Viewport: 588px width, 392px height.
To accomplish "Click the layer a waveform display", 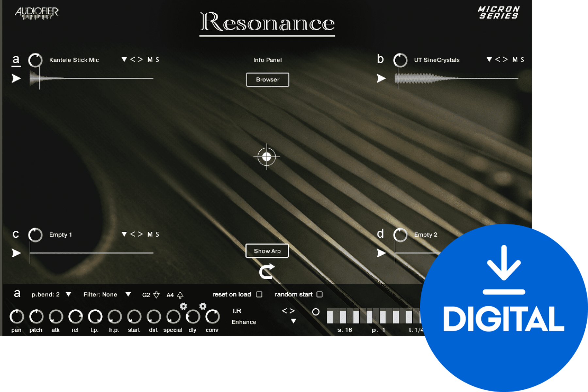I will point(91,78).
